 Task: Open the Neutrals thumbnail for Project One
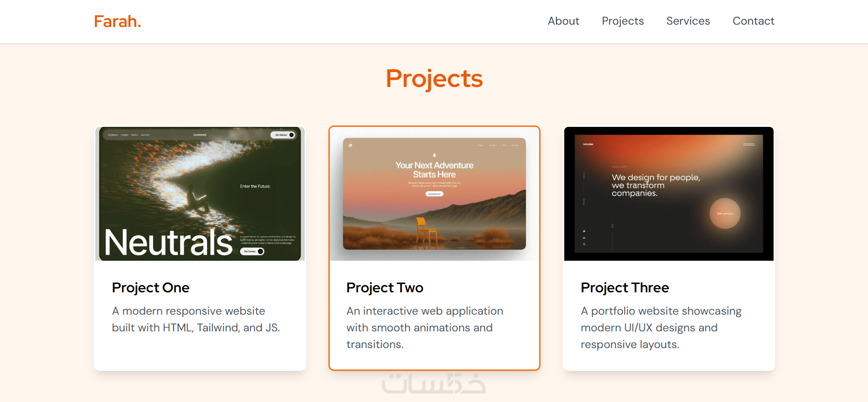[200, 194]
